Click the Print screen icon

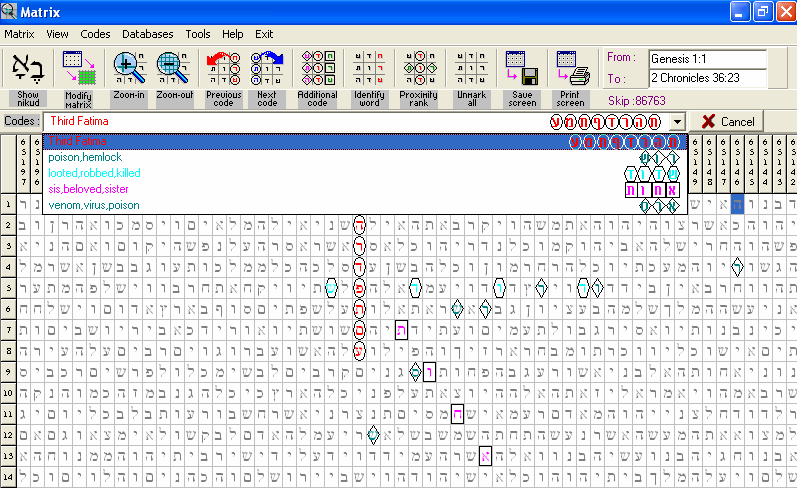571,68
